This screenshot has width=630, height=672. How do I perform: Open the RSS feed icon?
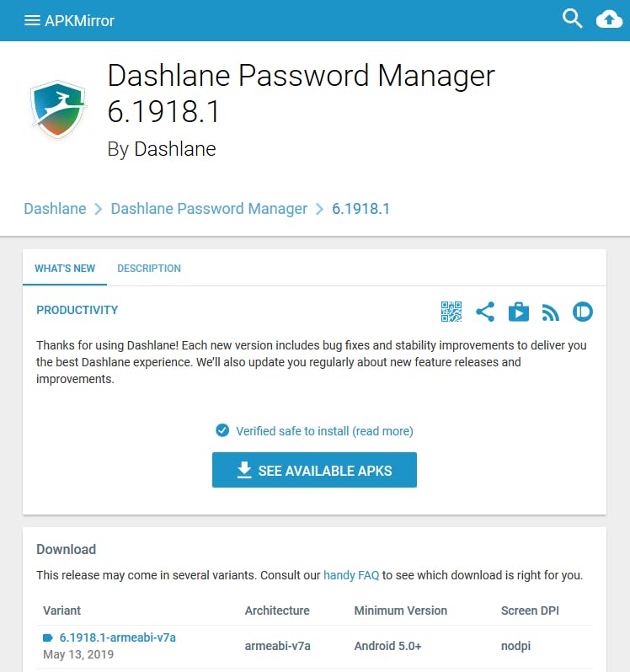[551, 312]
